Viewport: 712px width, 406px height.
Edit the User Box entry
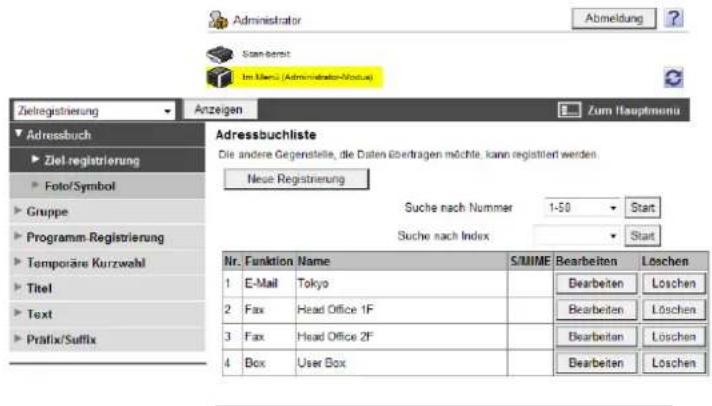596,363
